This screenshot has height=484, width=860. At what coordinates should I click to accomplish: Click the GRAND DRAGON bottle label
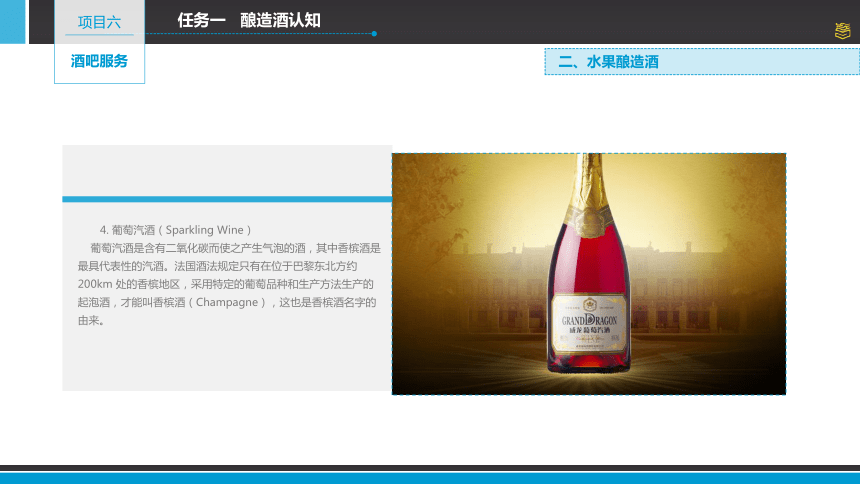pos(589,324)
